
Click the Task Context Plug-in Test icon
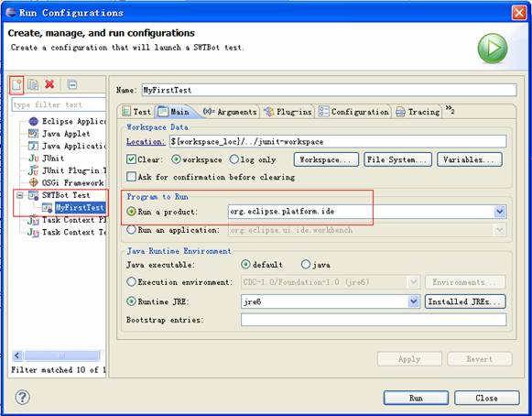coord(33,221)
